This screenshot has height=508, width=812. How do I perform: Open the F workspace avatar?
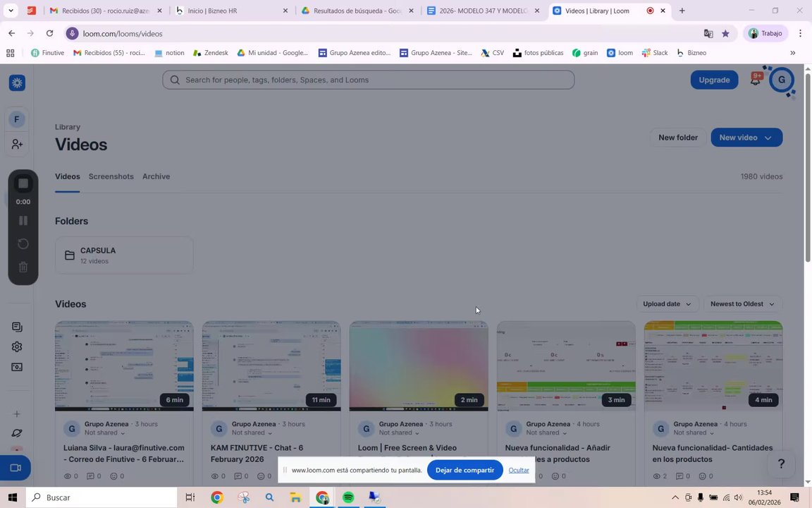[x=17, y=119]
